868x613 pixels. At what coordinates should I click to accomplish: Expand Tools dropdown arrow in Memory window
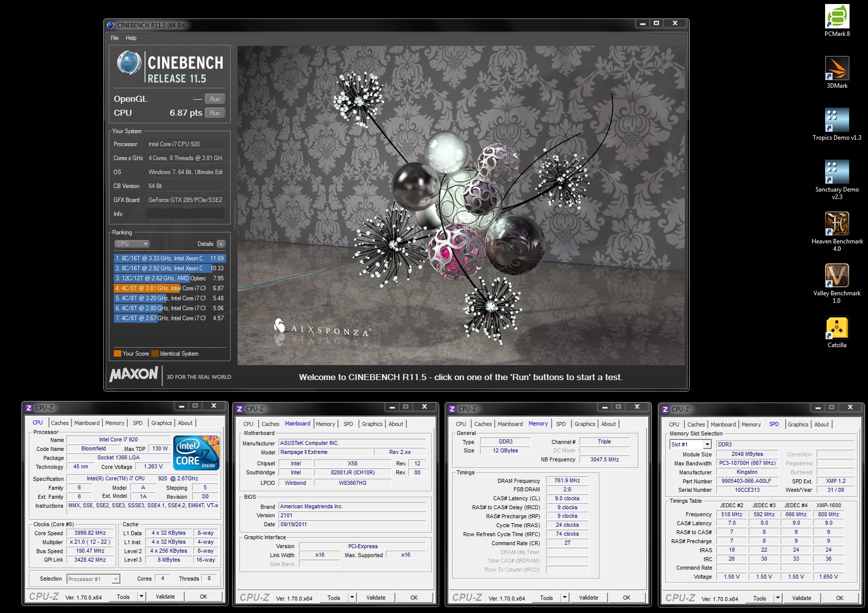565,598
